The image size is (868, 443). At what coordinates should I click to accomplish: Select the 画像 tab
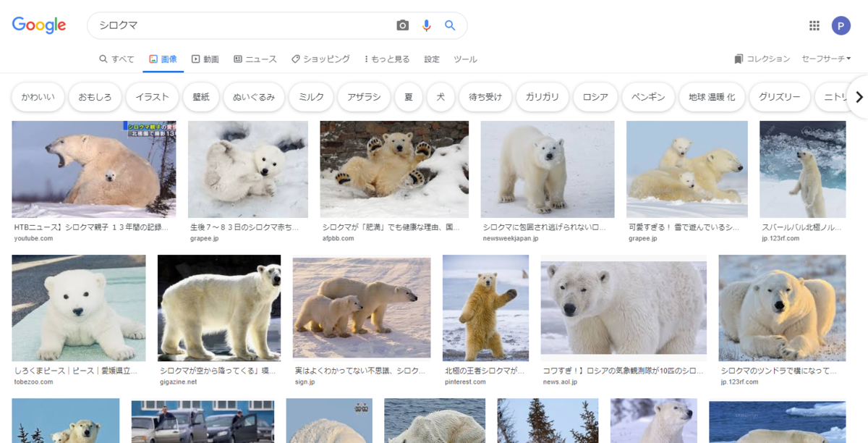(163, 59)
